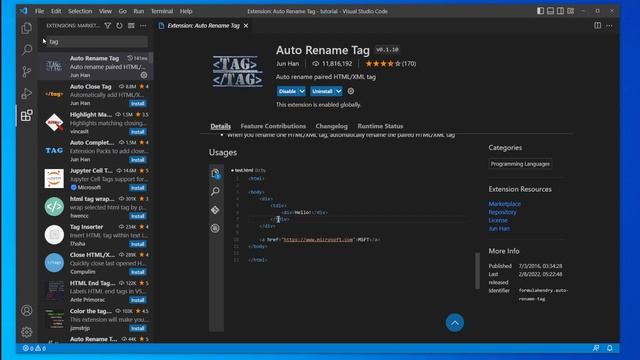Switch to the Changelog tab

pyautogui.click(x=331, y=126)
